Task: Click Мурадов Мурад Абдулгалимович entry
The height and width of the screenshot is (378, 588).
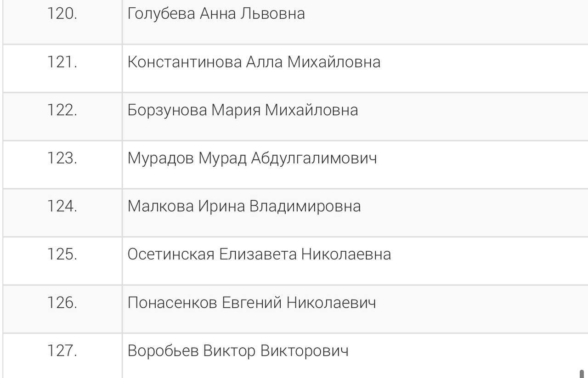Action: coord(252,158)
